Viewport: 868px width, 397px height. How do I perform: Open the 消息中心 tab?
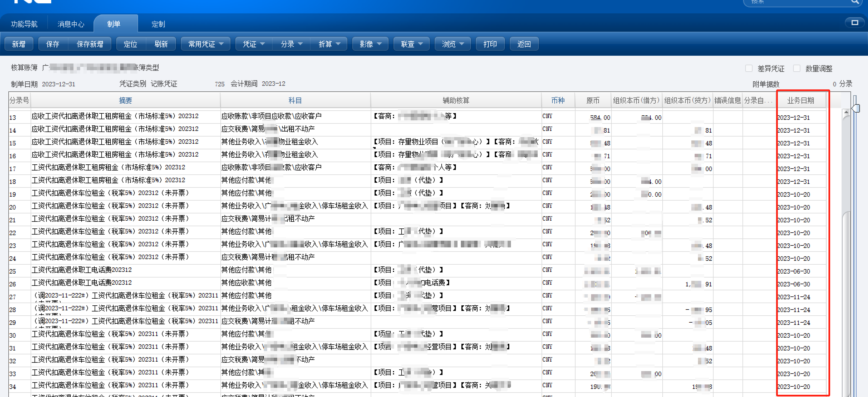tap(71, 24)
